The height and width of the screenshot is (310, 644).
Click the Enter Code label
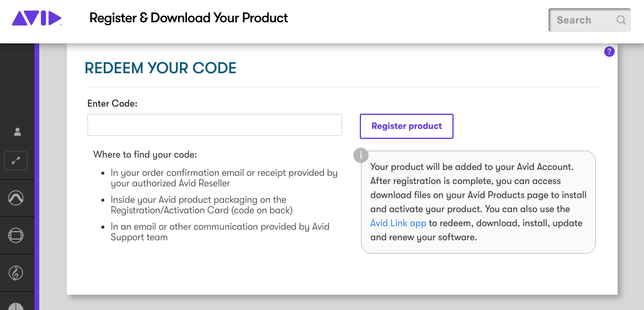[x=112, y=104]
